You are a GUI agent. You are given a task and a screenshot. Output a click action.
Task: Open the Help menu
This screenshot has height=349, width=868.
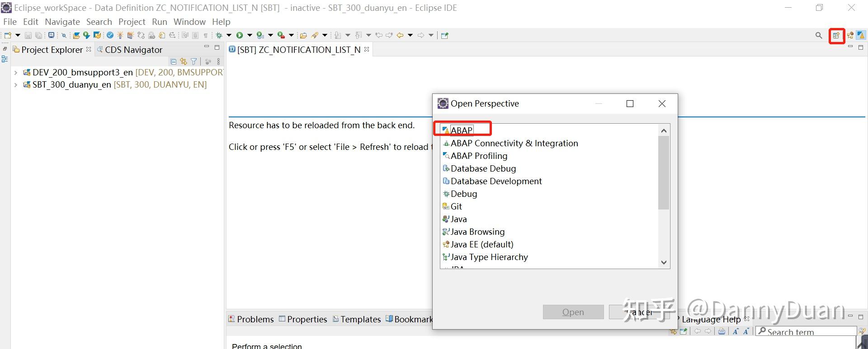tap(221, 22)
